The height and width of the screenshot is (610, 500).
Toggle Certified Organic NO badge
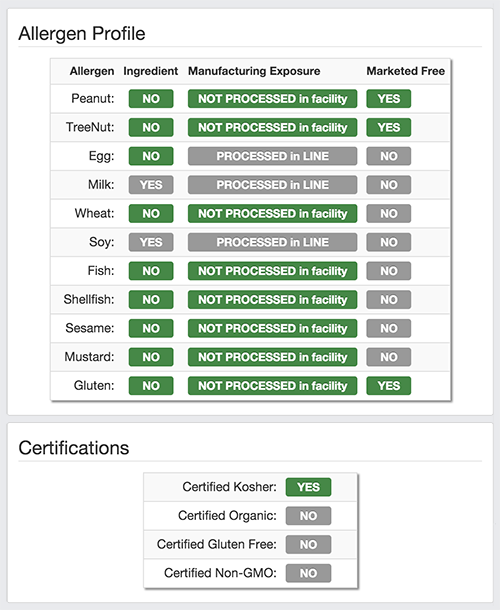tap(308, 516)
